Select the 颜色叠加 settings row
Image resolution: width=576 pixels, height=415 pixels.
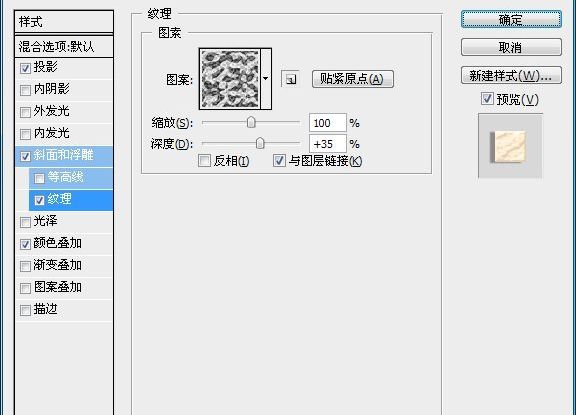pos(64,244)
